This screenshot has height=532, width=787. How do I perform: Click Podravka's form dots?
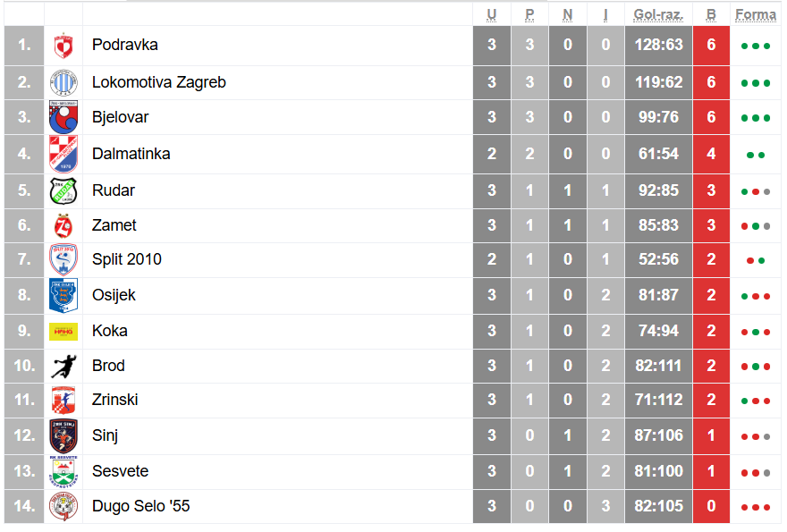755,46
